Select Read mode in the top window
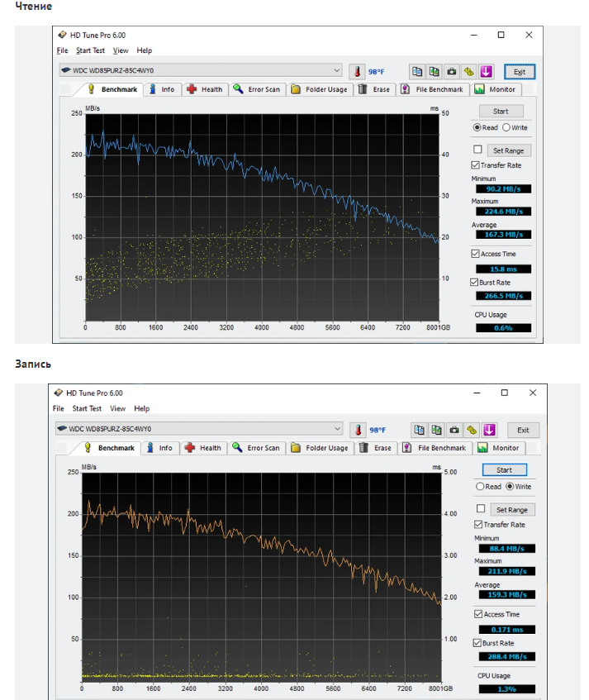 tap(477, 127)
